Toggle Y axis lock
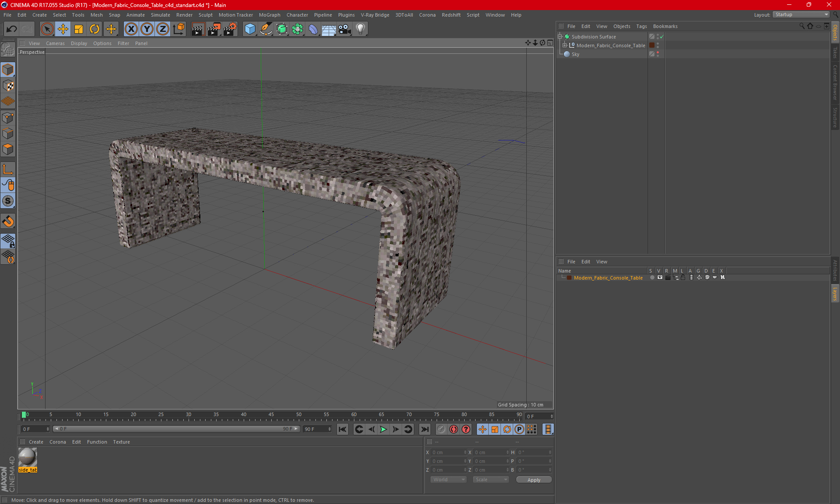This screenshot has width=840, height=504. pyautogui.click(x=147, y=29)
